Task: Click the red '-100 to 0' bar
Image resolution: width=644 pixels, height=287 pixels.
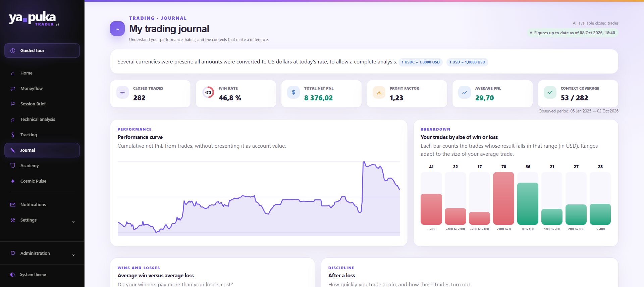Action: coord(503,198)
